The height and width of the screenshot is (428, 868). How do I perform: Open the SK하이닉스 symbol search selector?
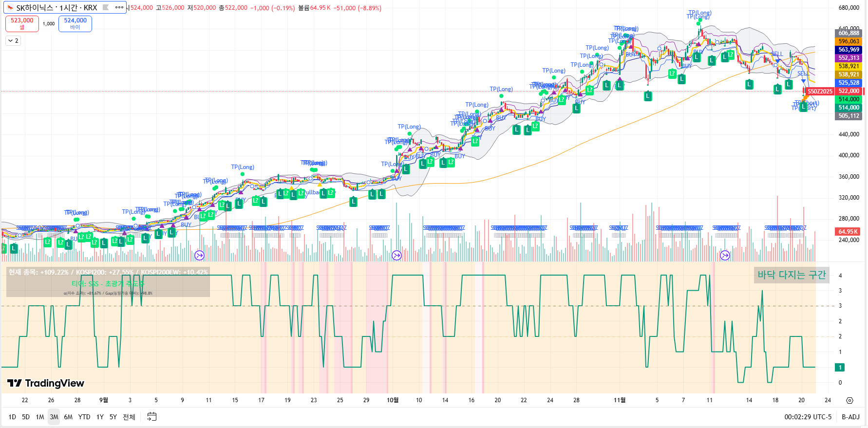(x=56, y=8)
